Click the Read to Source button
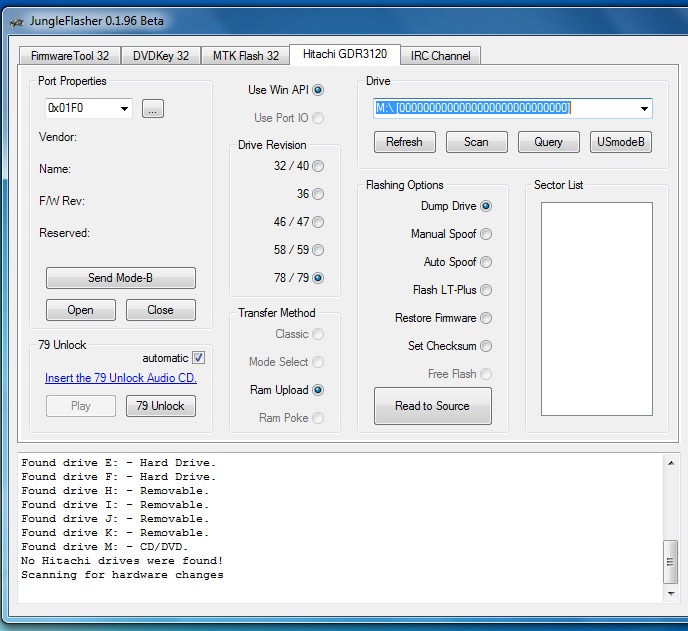 coord(432,406)
